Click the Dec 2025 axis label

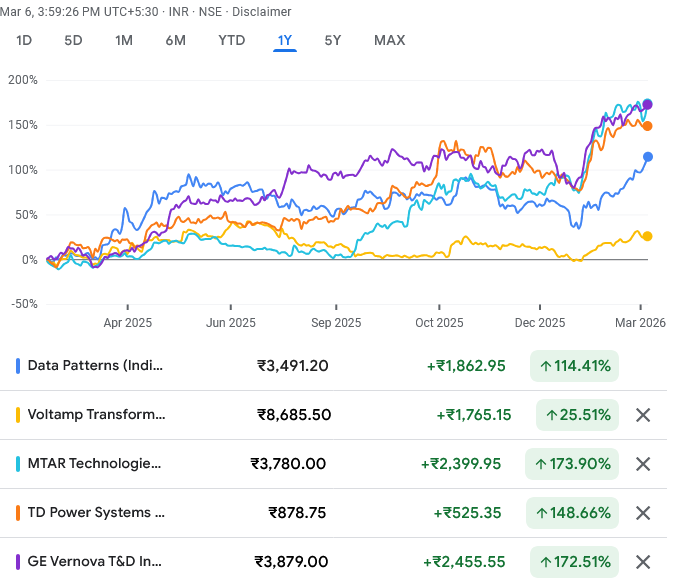point(540,323)
